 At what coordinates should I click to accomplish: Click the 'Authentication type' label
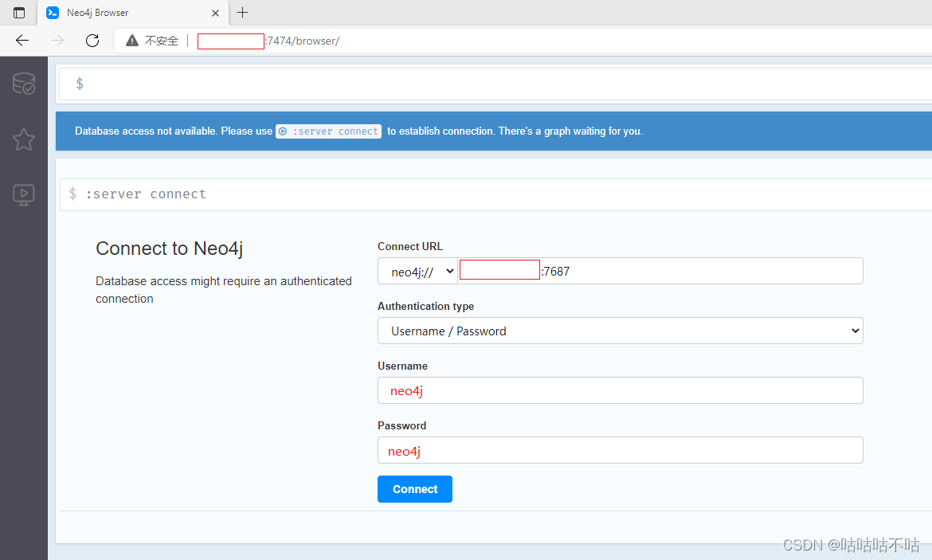pyautogui.click(x=425, y=306)
